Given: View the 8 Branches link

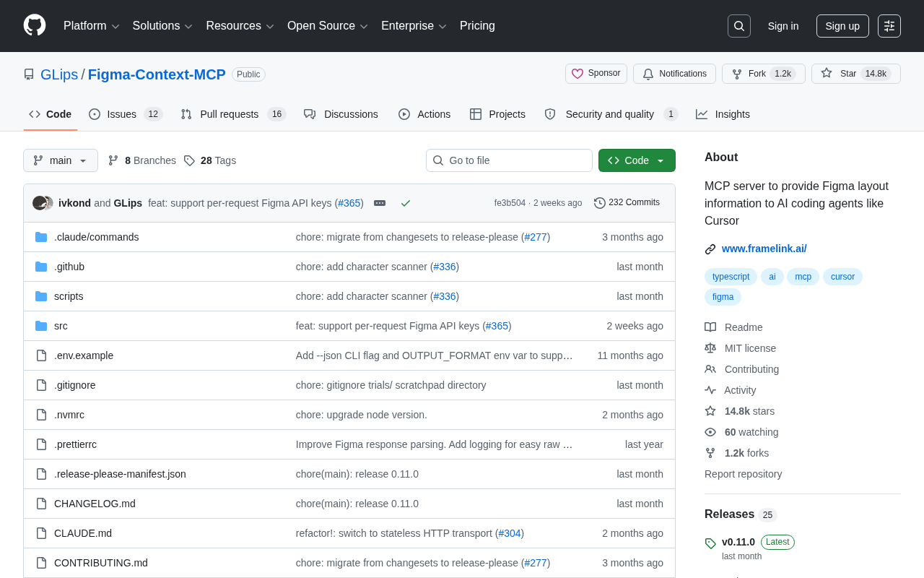Looking at the screenshot, I should point(142,160).
